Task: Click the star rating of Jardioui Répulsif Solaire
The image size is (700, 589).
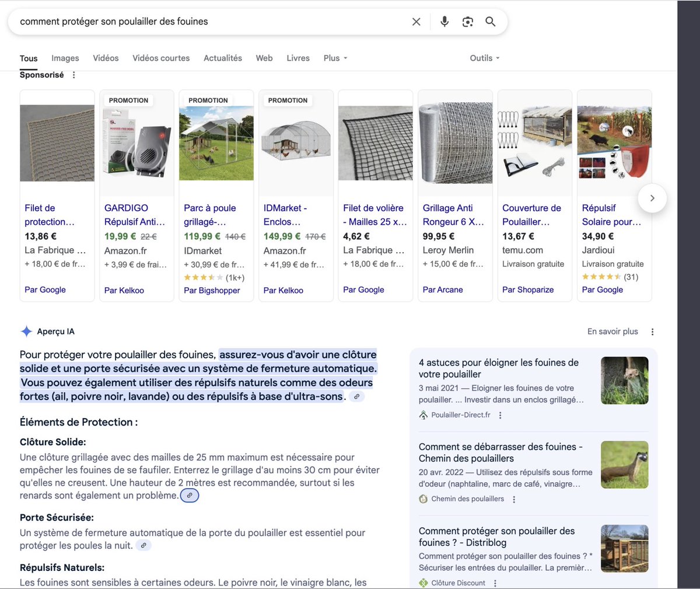Action: coord(601,277)
